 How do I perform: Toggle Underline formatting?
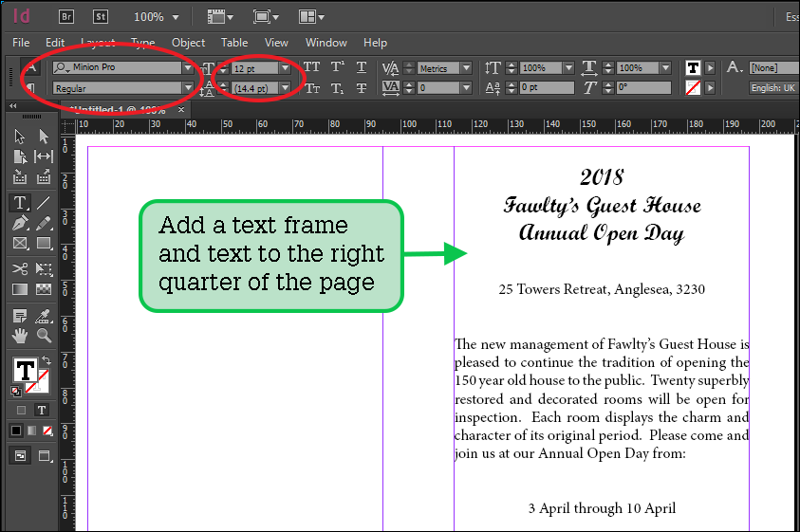(x=362, y=67)
